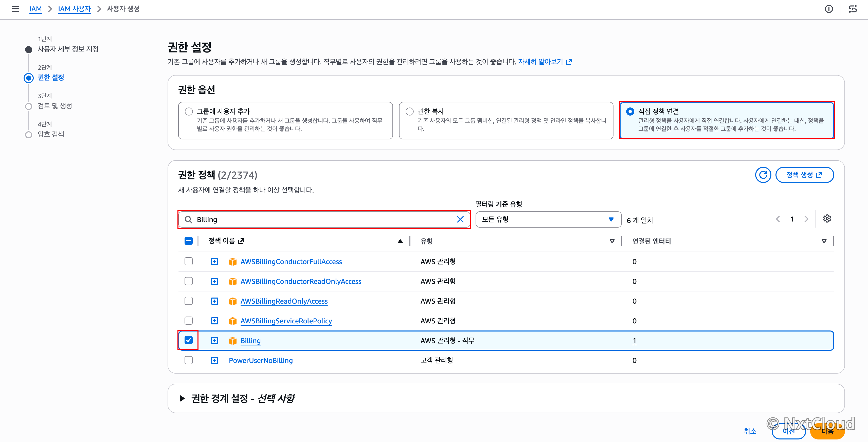The height and width of the screenshot is (442, 868).
Task: Open the hamburger navigation menu
Action: tap(15, 9)
